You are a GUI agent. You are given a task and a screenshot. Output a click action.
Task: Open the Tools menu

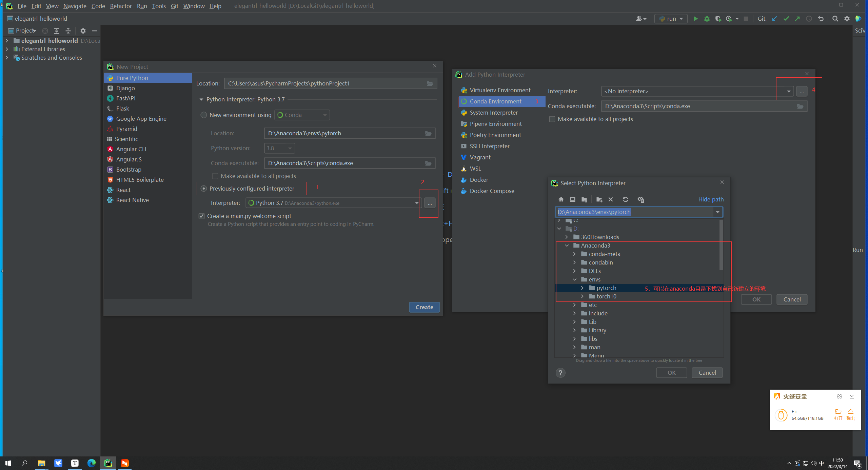coord(159,6)
